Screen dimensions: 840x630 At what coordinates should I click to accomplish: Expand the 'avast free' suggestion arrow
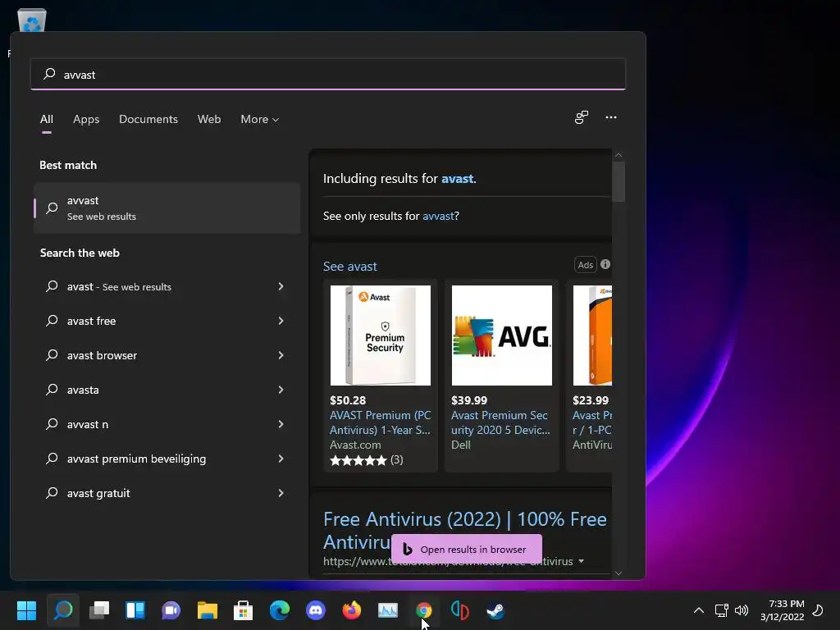coord(281,321)
